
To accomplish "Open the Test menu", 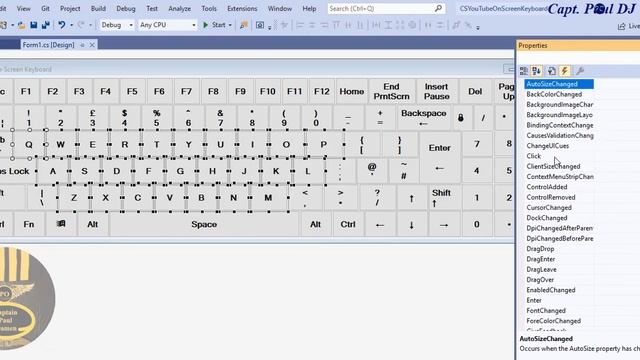I will 152,9.
